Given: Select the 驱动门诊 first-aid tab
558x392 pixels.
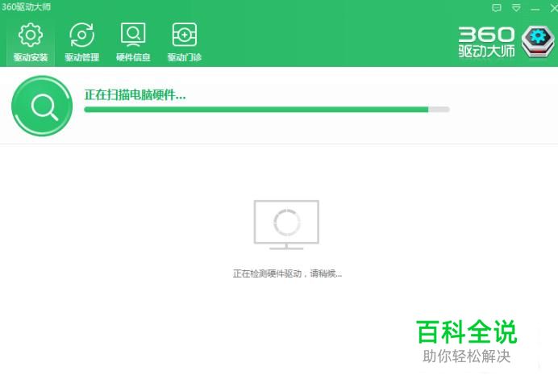Looking at the screenshot, I should tap(185, 42).
